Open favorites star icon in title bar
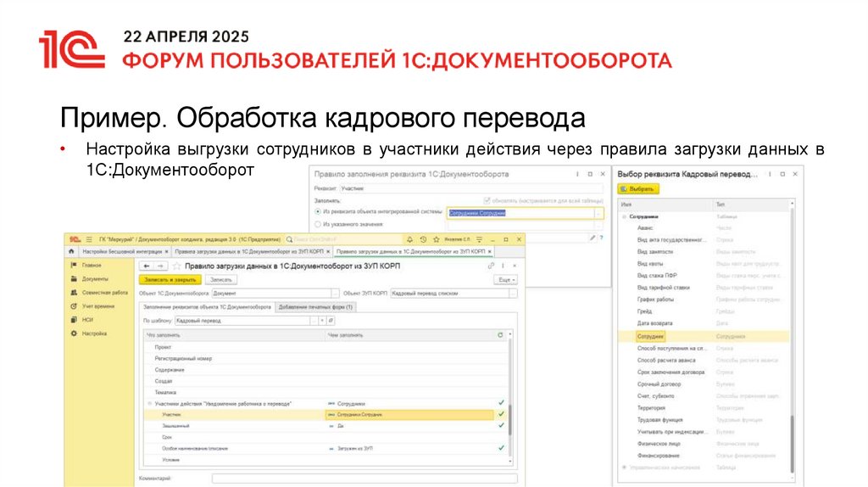The height and width of the screenshot is (487, 868). click(x=437, y=239)
